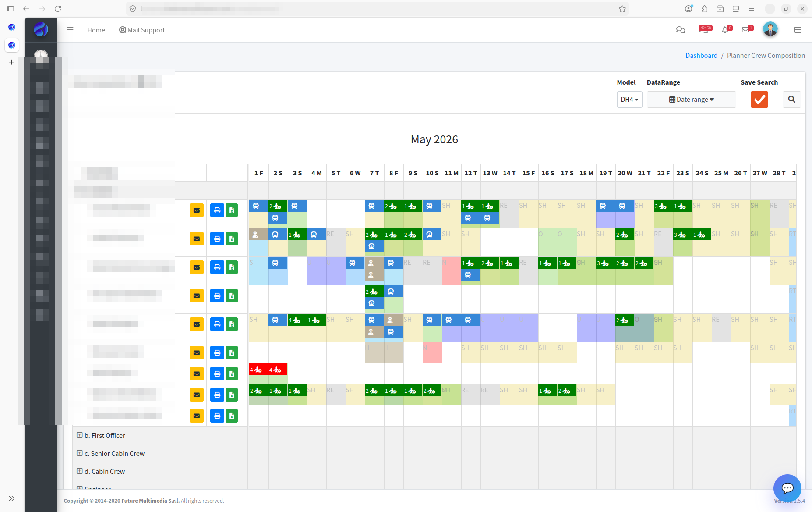Go back in browser history
The image size is (812, 512).
point(26,9)
